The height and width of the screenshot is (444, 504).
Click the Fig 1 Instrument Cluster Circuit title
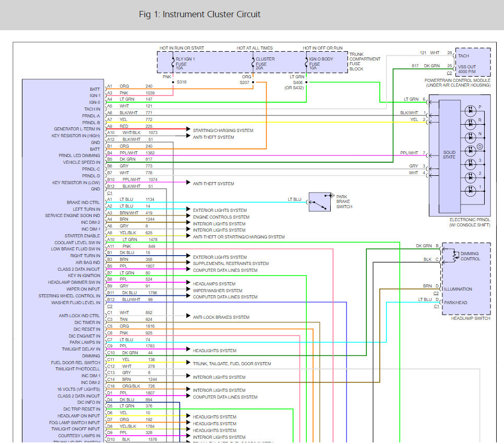(200, 14)
